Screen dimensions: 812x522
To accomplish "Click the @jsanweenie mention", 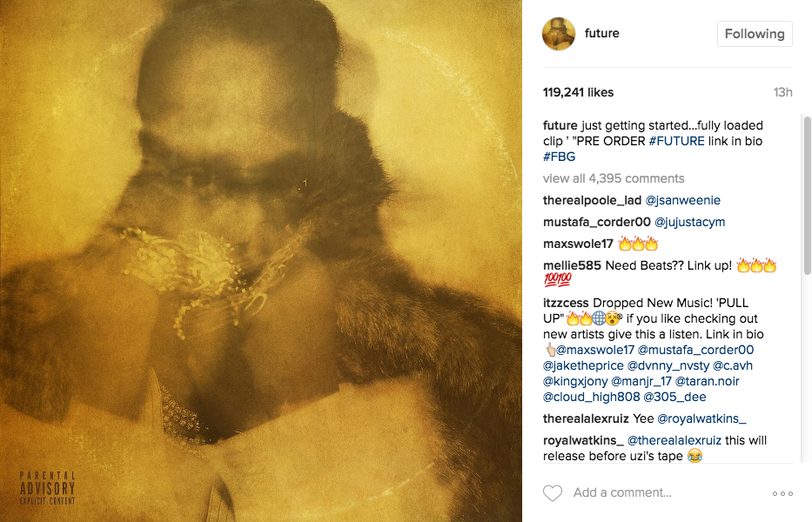I will [x=682, y=200].
